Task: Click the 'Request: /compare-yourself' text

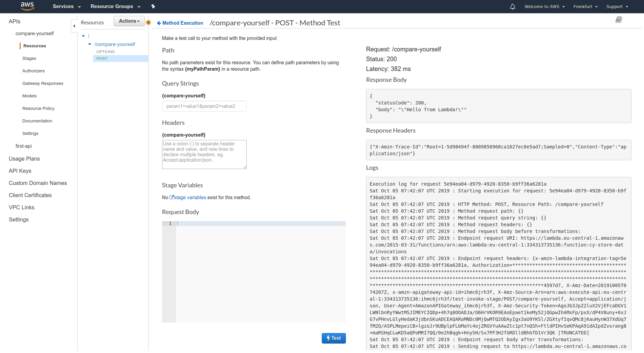Action: (x=403, y=49)
